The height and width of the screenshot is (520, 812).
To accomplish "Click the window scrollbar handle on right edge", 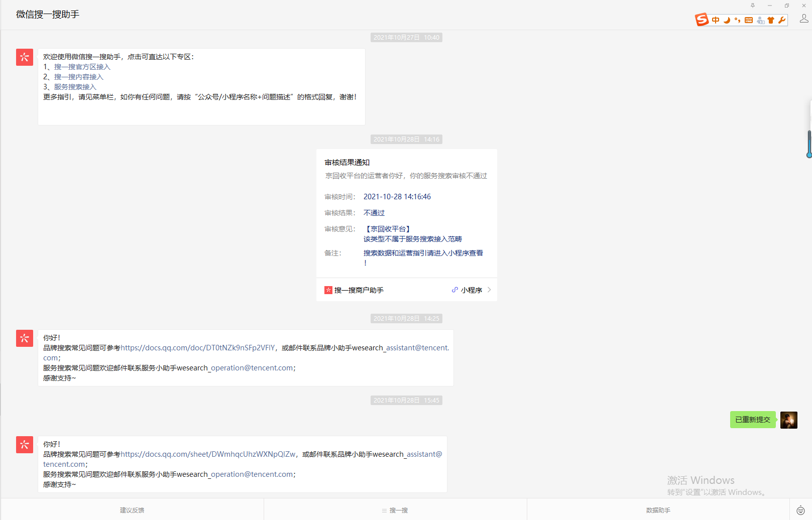I will 809,144.
